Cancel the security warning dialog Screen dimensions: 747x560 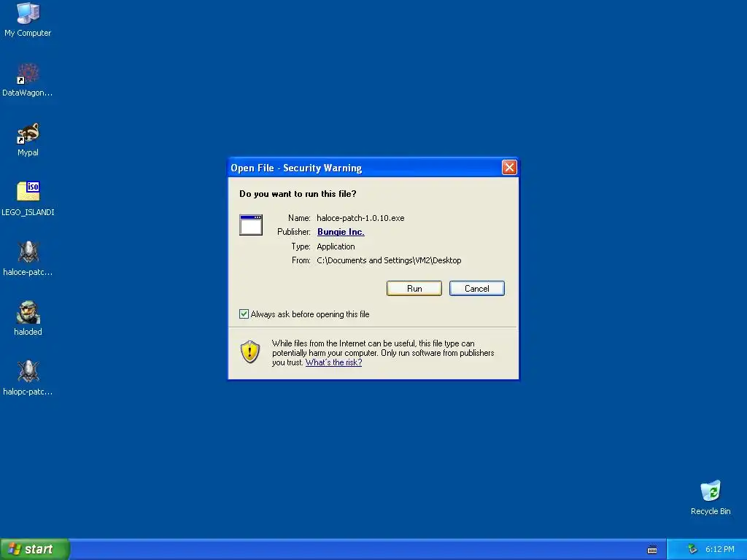(x=477, y=289)
